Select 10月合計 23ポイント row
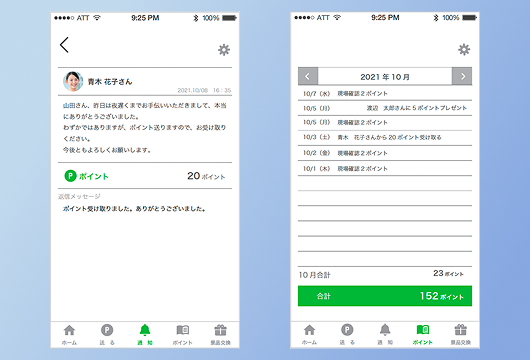The width and height of the screenshot is (530, 360). click(385, 274)
